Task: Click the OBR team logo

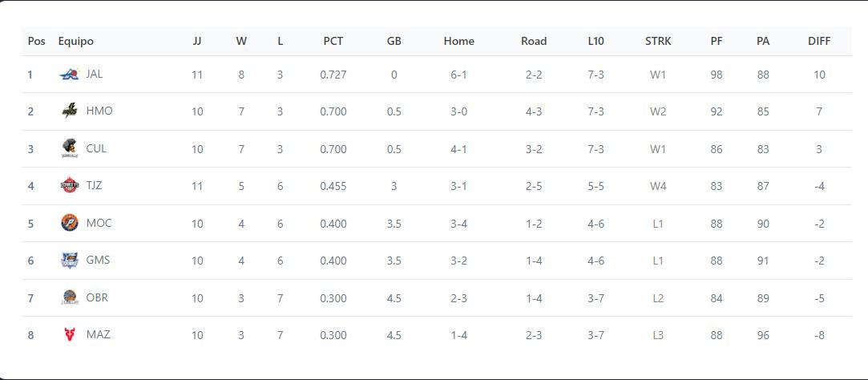Action: 70,297
